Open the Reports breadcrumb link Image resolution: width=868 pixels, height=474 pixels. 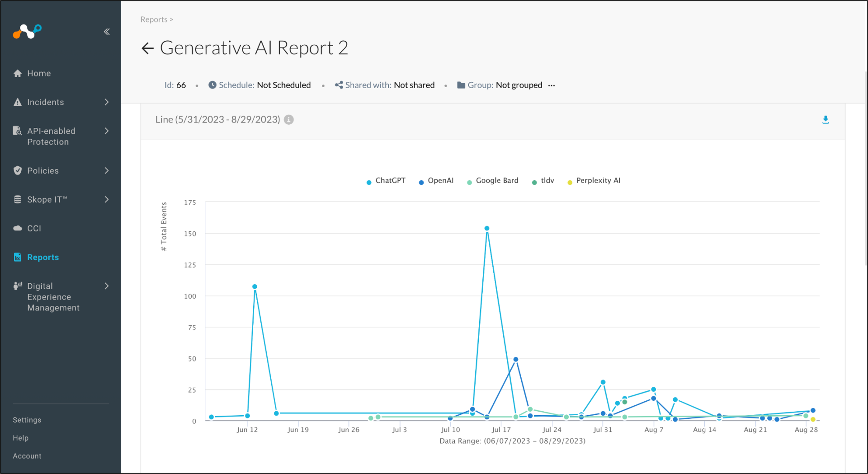[154, 19]
